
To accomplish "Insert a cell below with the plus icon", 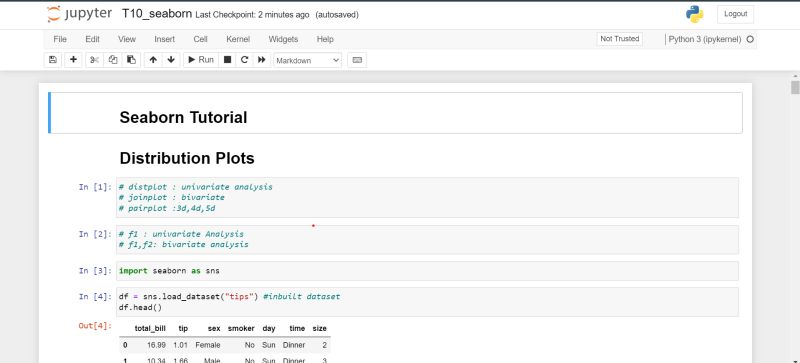I will tap(73, 60).
